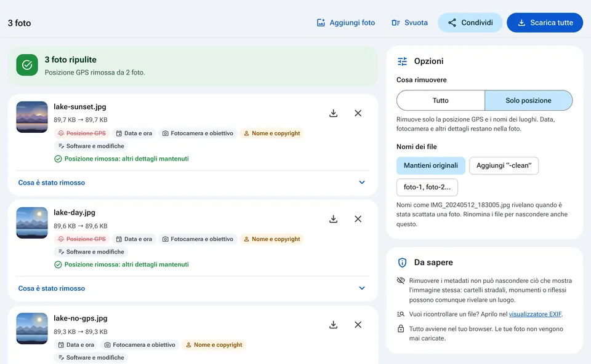Choose the Aggiungi "-clean" naming option
The width and height of the screenshot is (591, 364).
point(504,165)
